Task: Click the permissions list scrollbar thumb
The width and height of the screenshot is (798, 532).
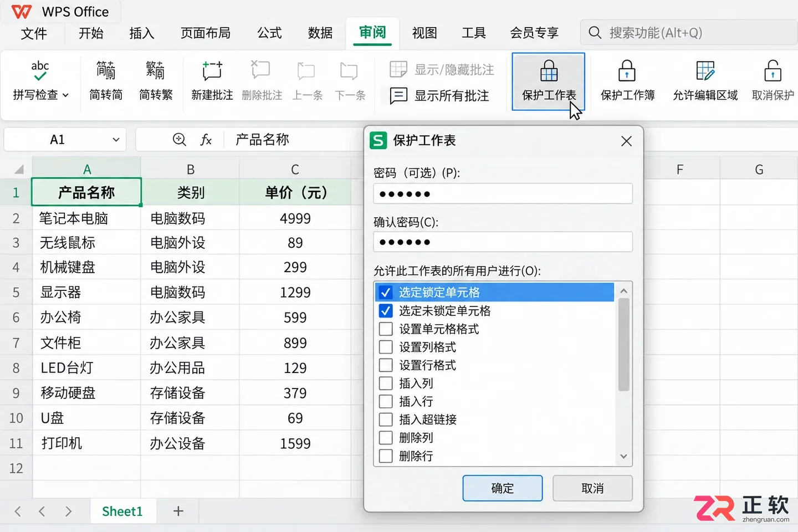Action: coord(623,345)
